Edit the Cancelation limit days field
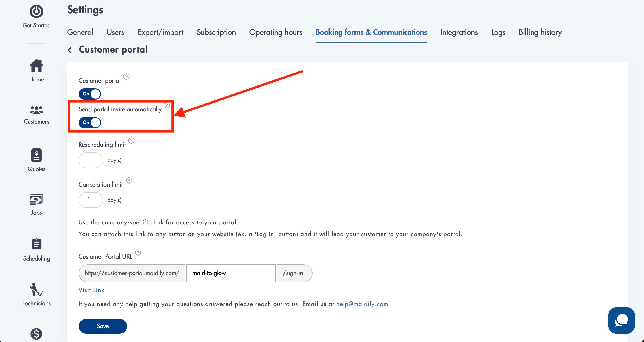 91,200
